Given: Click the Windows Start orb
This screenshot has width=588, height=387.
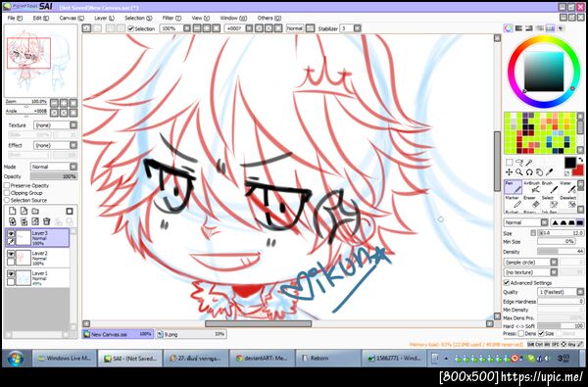Looking at the screenshot, I should (15, 359).
